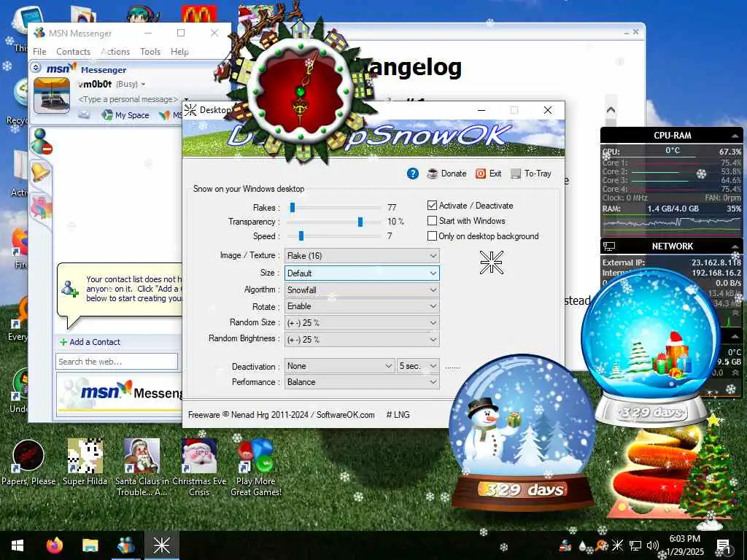
Task: Open the 5 sec. dropdown
Action: [418, 366]
